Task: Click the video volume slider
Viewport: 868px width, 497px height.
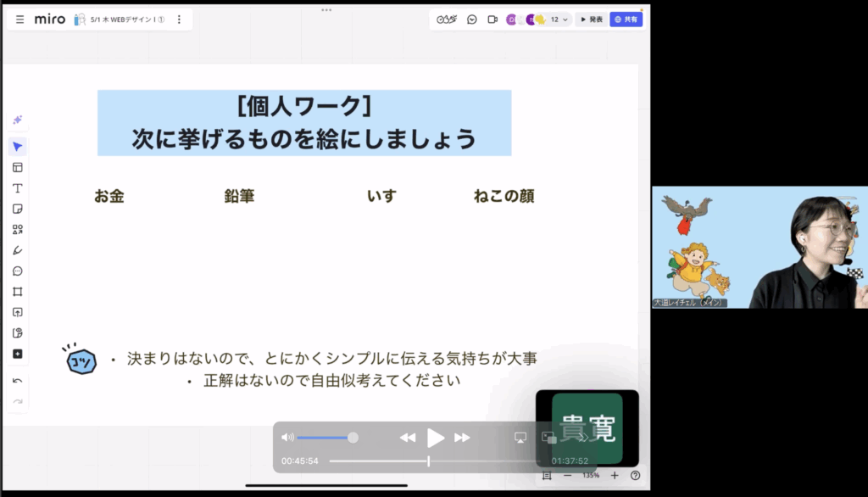Action: [326, 438]
